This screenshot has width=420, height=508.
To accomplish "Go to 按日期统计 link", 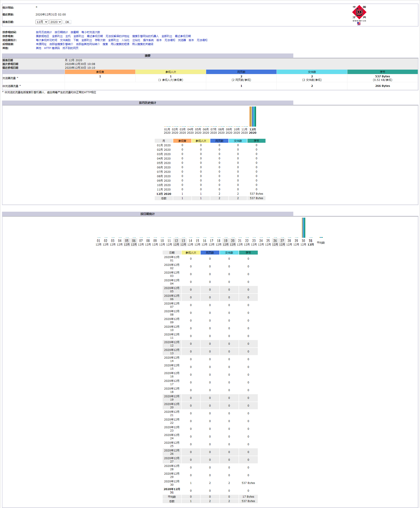I will tap(61, 32).
